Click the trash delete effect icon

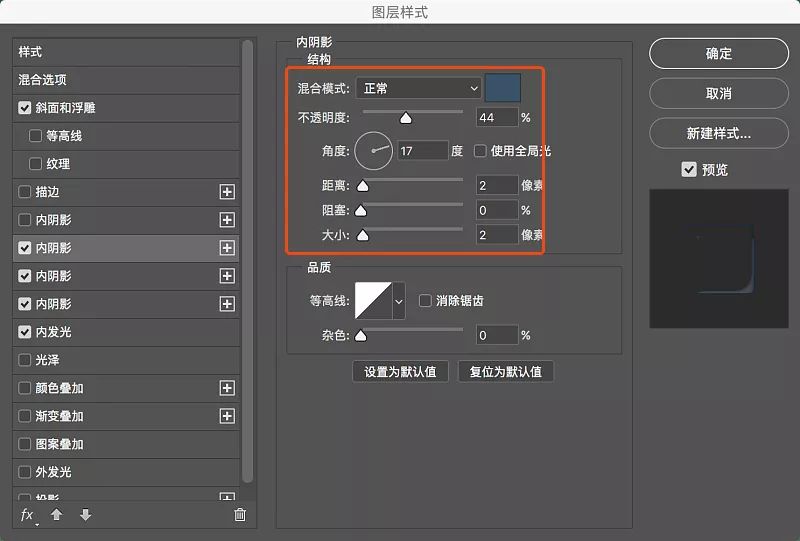[240, 514]
